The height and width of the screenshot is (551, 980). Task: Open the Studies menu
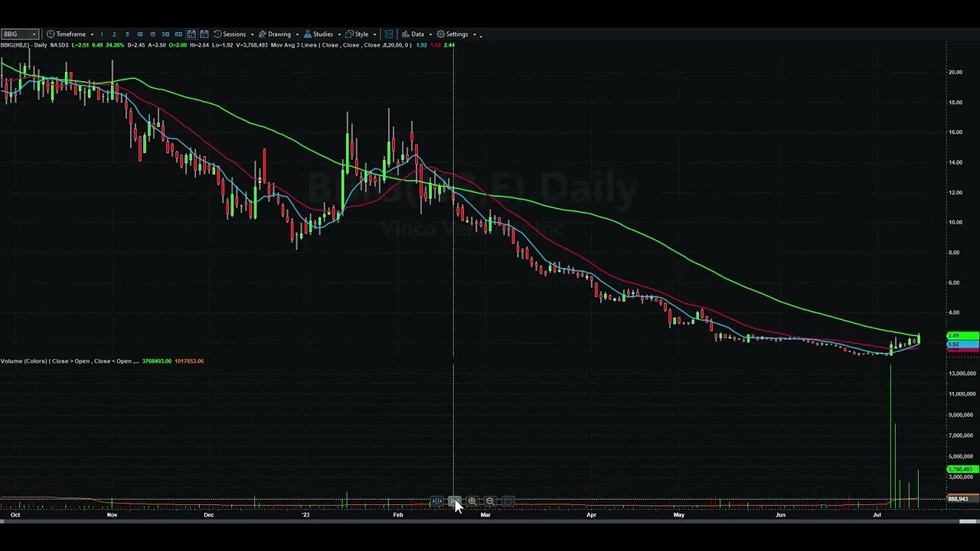pyautogui.click(x=322, y=34)
